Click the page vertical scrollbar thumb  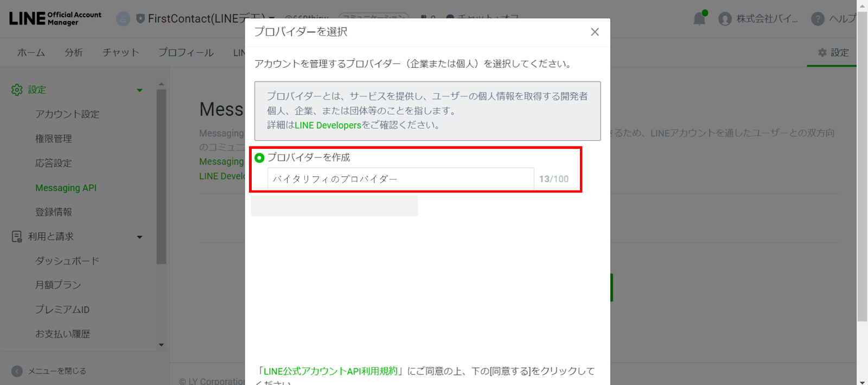(x=862, y=166)
